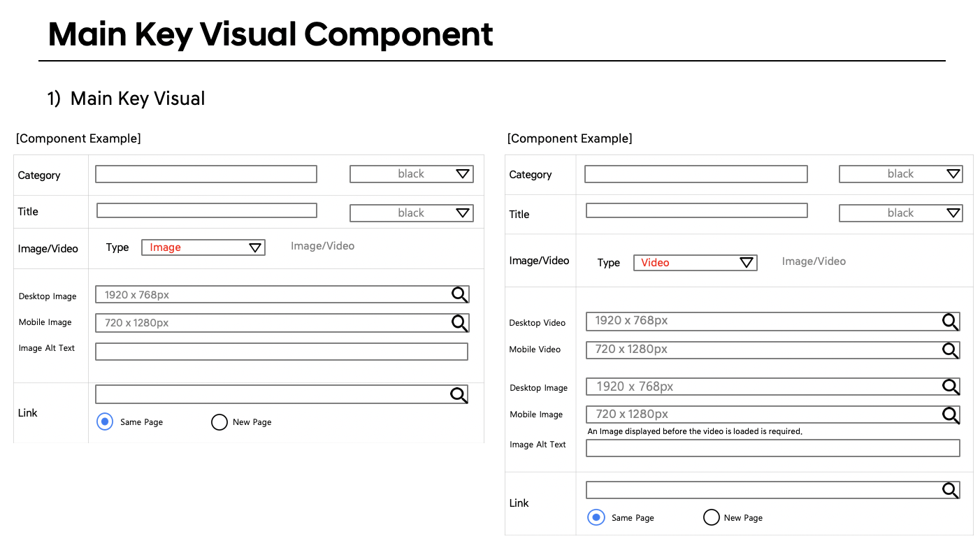Expand right Category color dropdown showing black
The height and width of the screenshot is (555, 980).
click(x=900, y=174)
